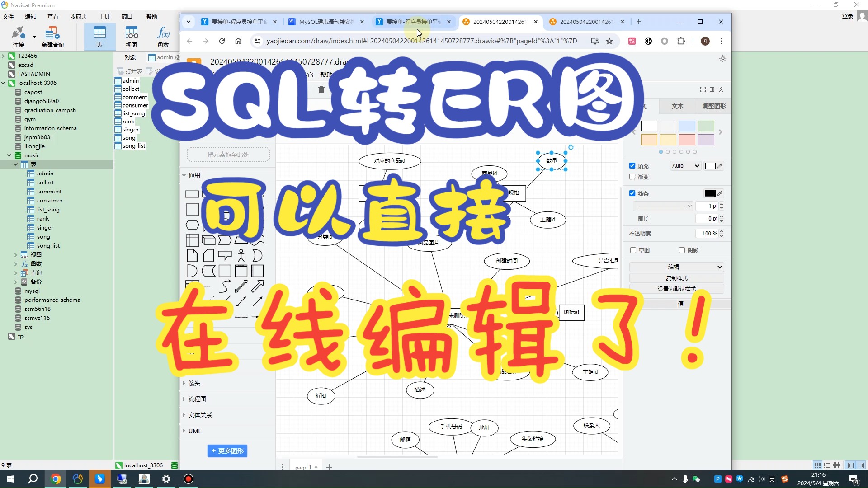Uncheck the 线条 (Line) checkbox
The image size is (868, 488).
[x=632, y=193]
